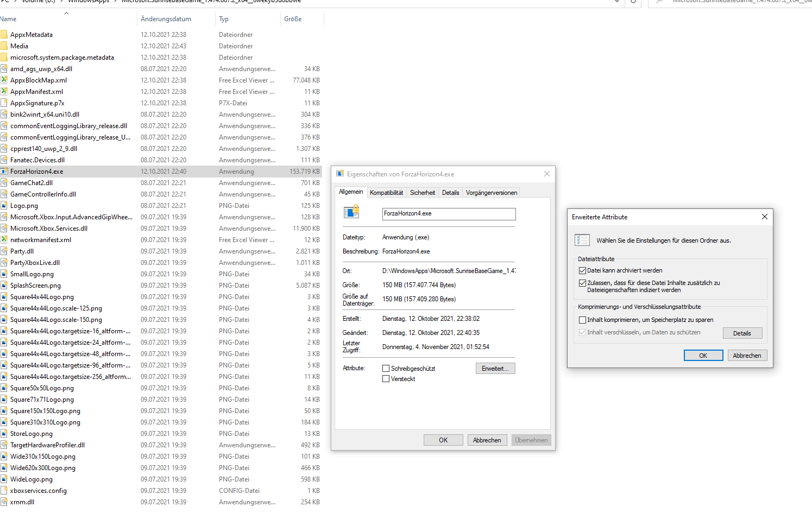
Task: Click the disabled Inhalt verschlüsseln checkbox
Action: pyautogui.click(x=583, y=332)
